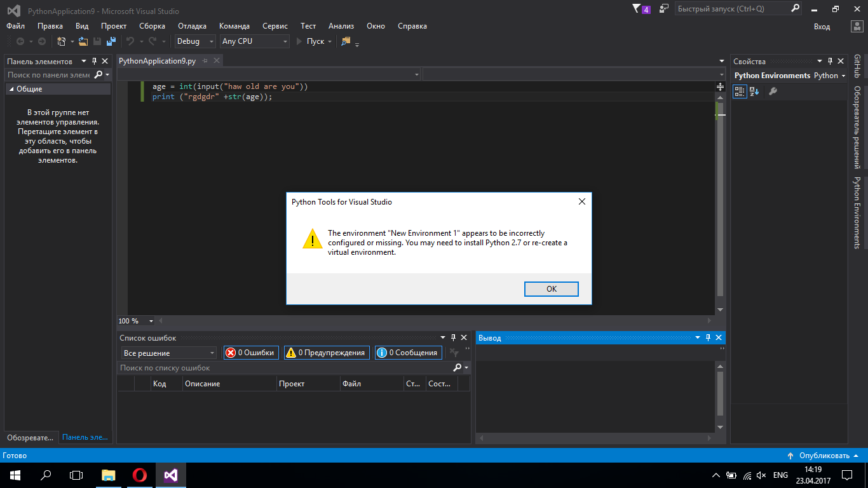
Task: Click the Open File folder icon
Action: tap(83, 41)
